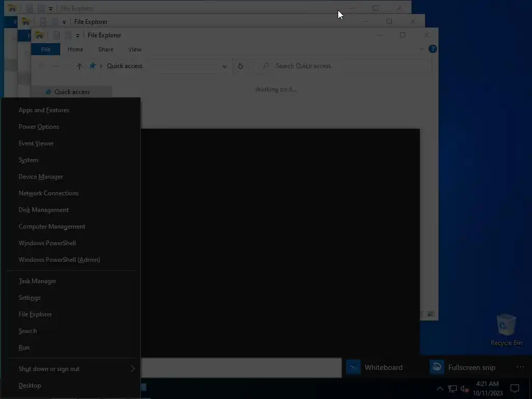Viewport: 532px width, 399px height.
Task: Show hidden system tray icons
Action: 440,389
